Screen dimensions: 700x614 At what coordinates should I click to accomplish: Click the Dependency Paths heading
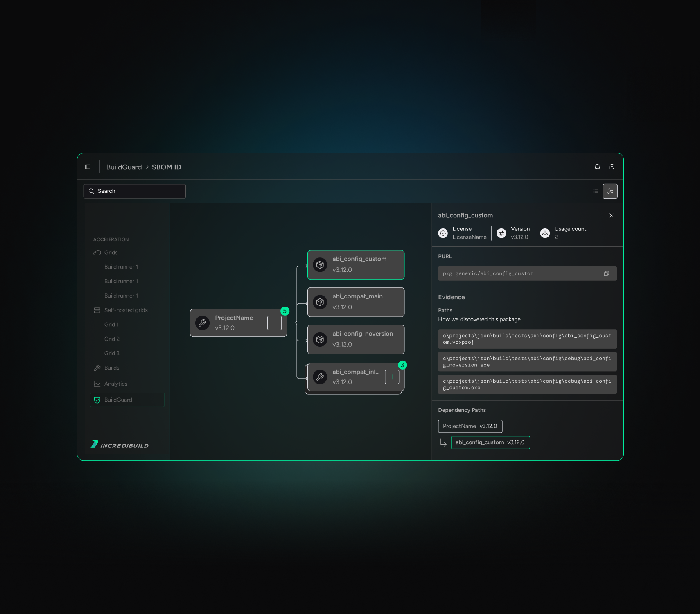pos(462,410)
